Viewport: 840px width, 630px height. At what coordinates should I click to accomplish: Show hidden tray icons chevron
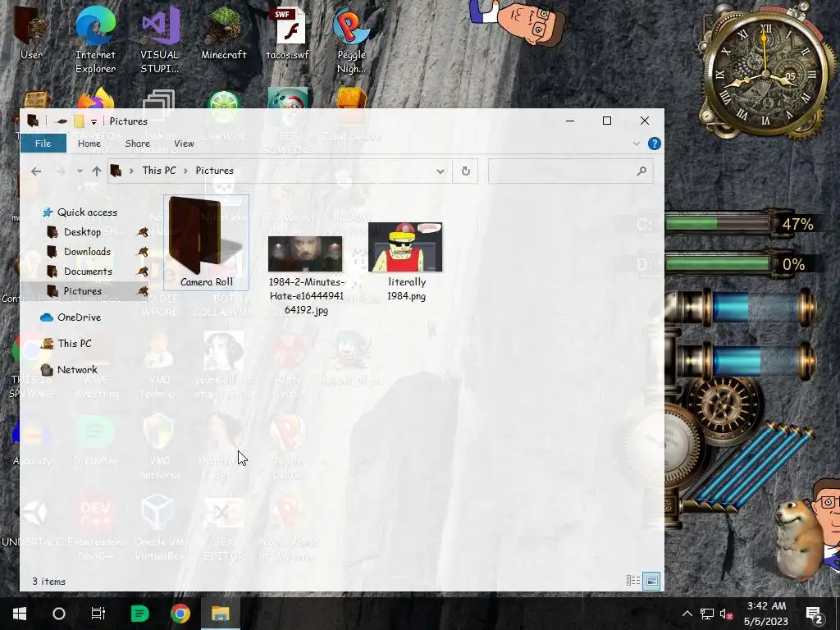click(x=687, y=614)
